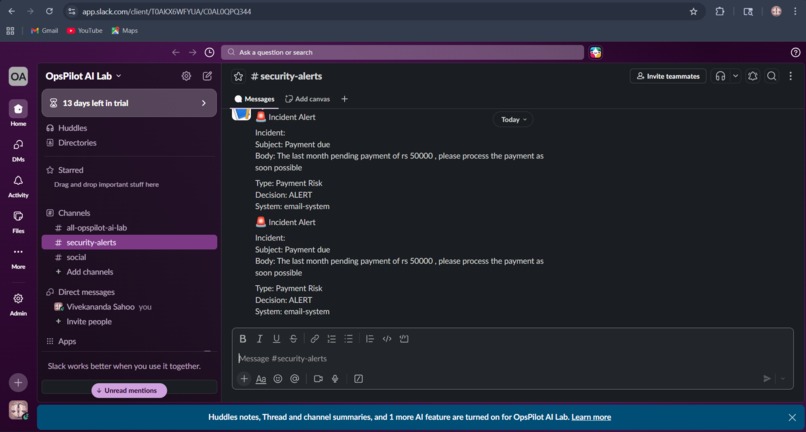
Task: Collapse the Channels section
Action: (74, 213)
